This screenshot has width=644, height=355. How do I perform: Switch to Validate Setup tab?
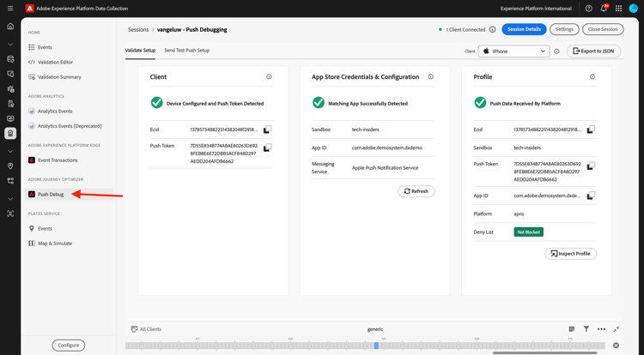tap(140, 50)
